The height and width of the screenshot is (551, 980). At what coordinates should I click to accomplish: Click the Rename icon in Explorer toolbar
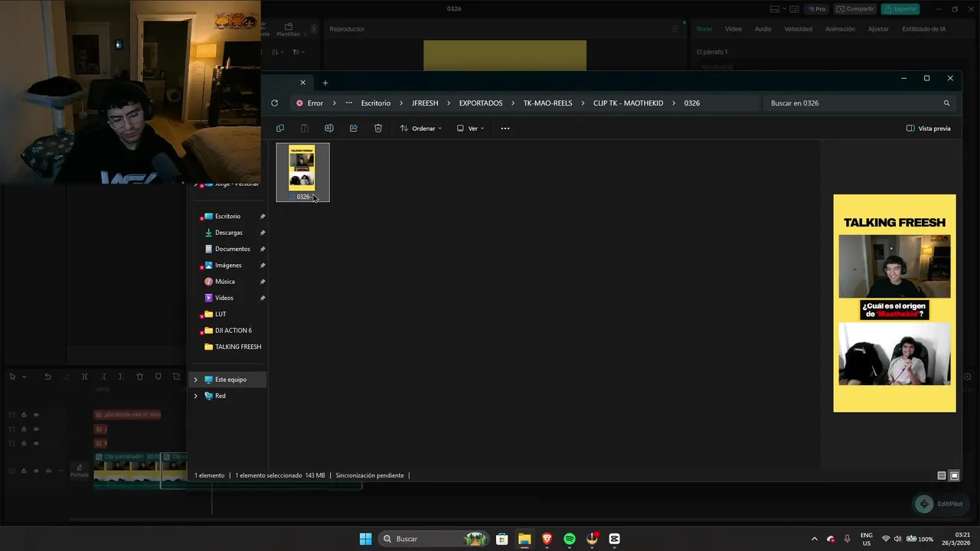pyautogui.click(x=329, y=129)
